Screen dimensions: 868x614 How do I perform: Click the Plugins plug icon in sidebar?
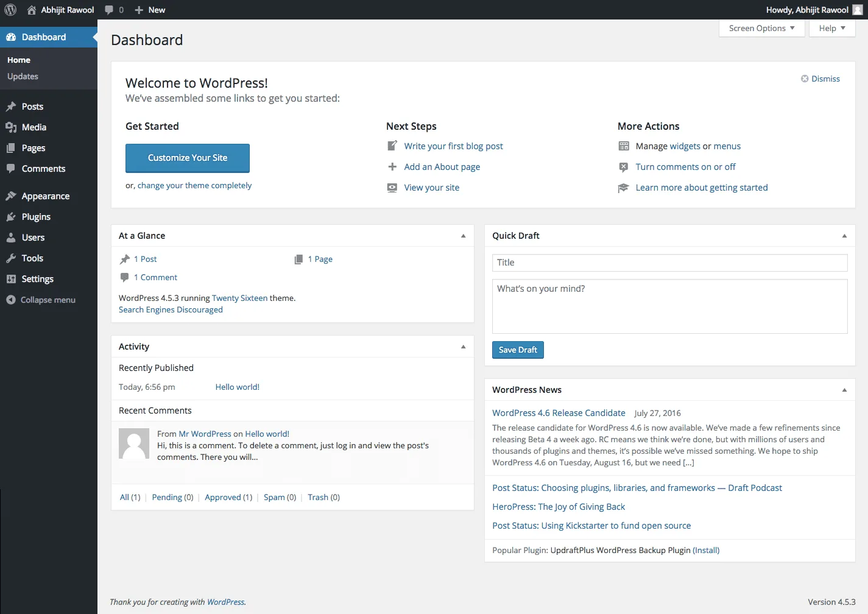pyautogui.click(x=11, y=217)
